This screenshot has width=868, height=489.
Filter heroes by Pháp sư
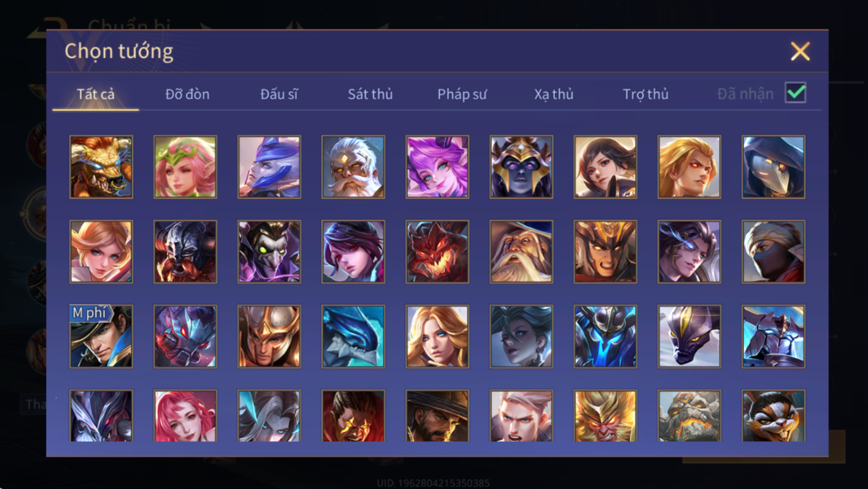coord(462,94)
